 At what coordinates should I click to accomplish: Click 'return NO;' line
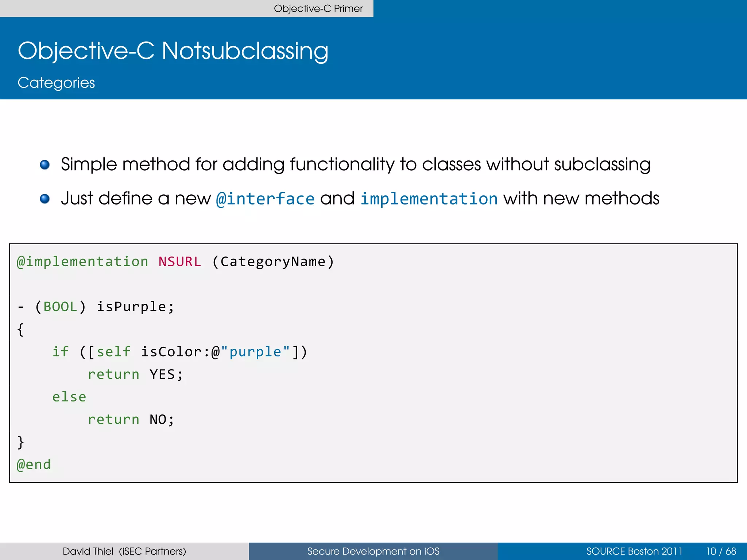(131, 420)
